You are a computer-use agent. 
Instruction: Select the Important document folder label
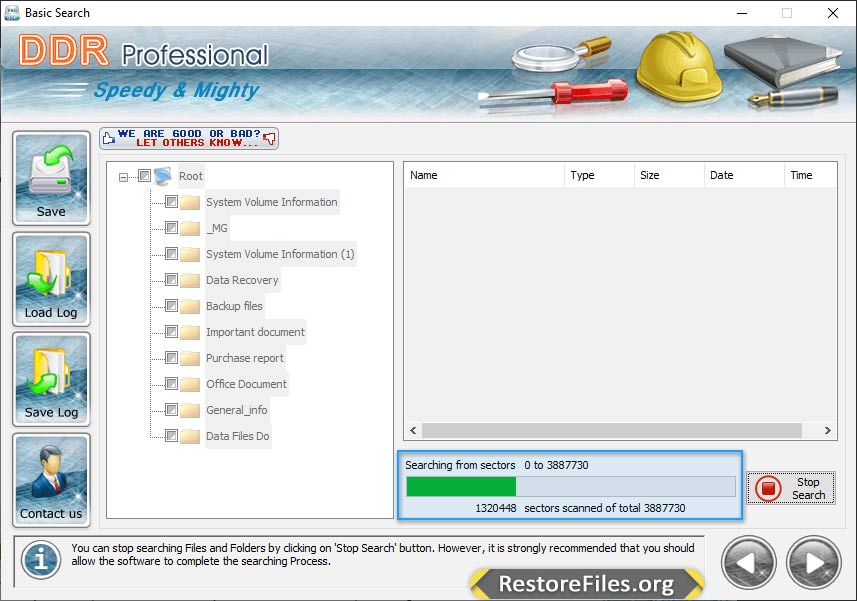[x=255, y=332]
